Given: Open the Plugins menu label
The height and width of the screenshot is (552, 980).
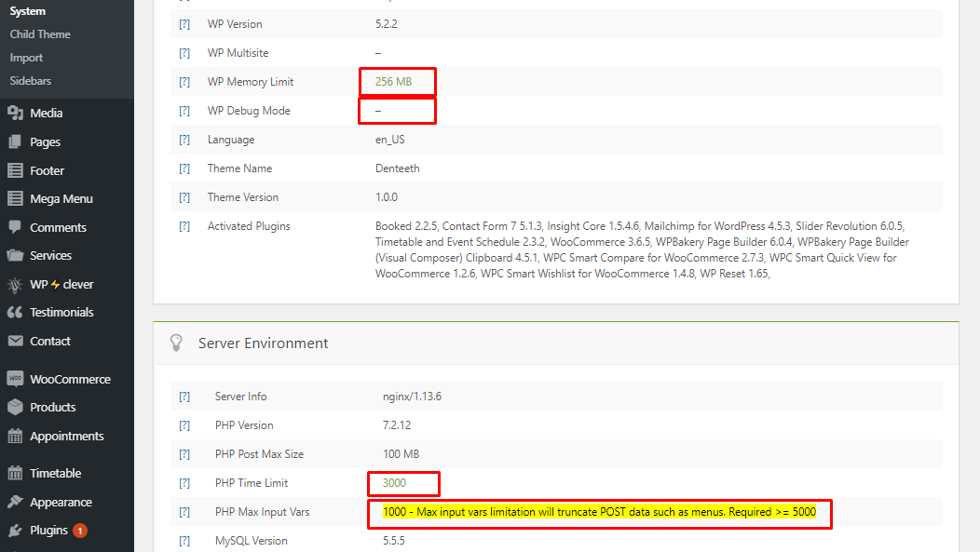Looking at the screenshot, I should point(48,531).
